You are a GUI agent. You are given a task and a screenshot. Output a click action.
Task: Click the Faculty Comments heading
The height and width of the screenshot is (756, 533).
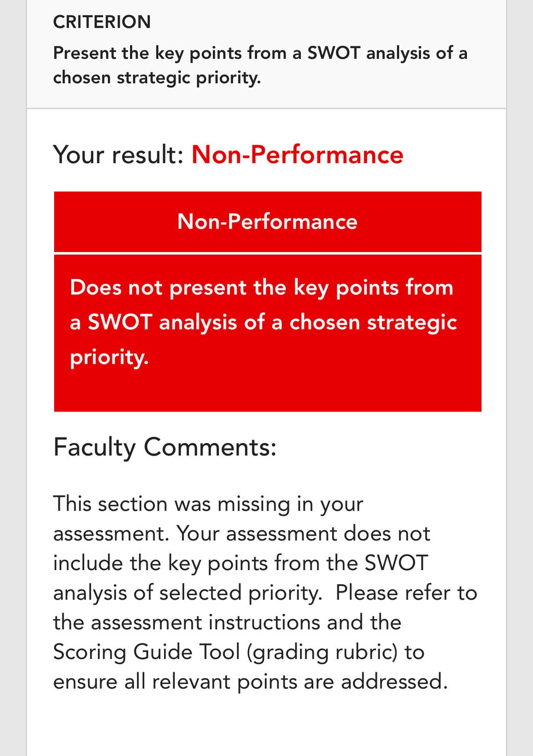click(164, 447)
